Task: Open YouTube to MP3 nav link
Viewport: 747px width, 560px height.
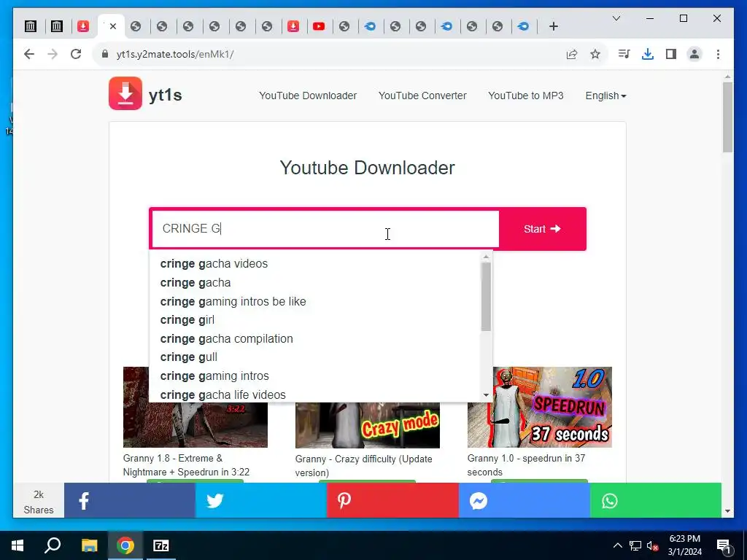Action: coord(526,96)
